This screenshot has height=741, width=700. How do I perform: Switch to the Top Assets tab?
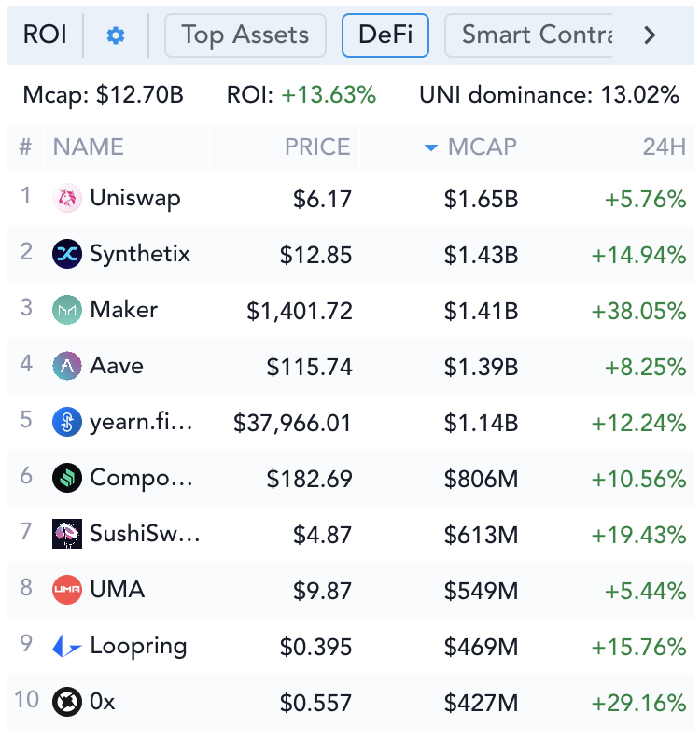click(x=245, y=35)
